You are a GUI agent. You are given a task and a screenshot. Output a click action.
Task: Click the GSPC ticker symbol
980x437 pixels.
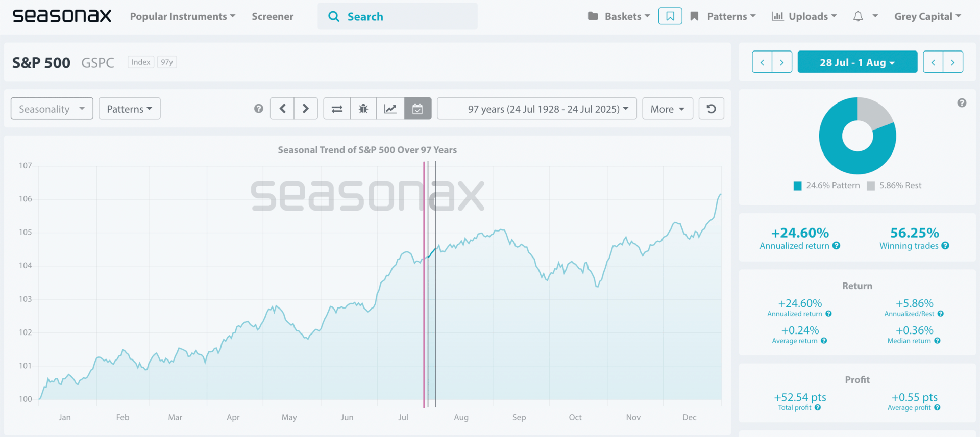(x=97, y=63)
